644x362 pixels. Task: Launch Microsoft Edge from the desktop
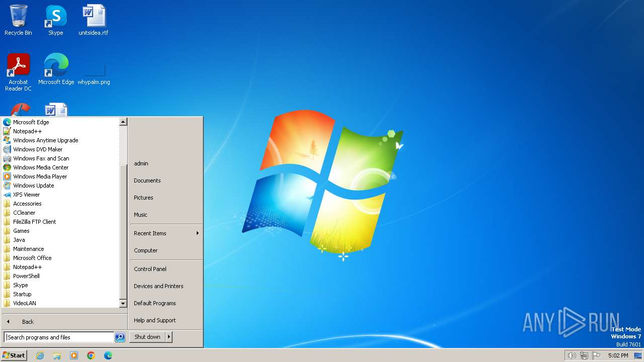[56, 69]
